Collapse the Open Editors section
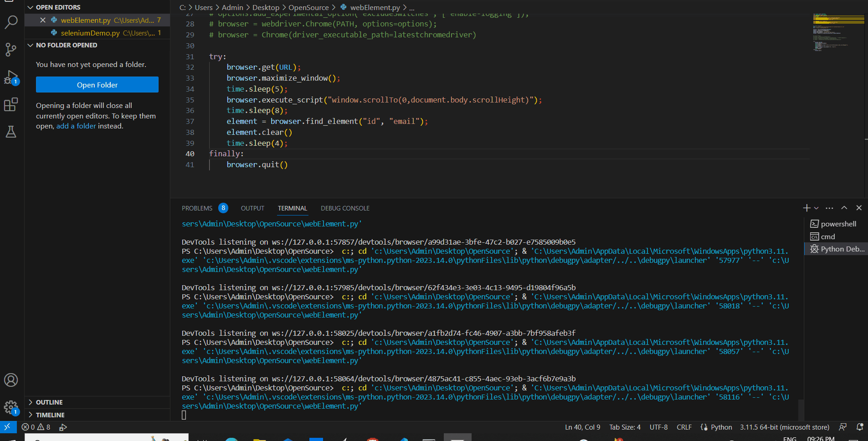Image resolution: width=868 pixels, height=441 pixels. coord(31,7)
